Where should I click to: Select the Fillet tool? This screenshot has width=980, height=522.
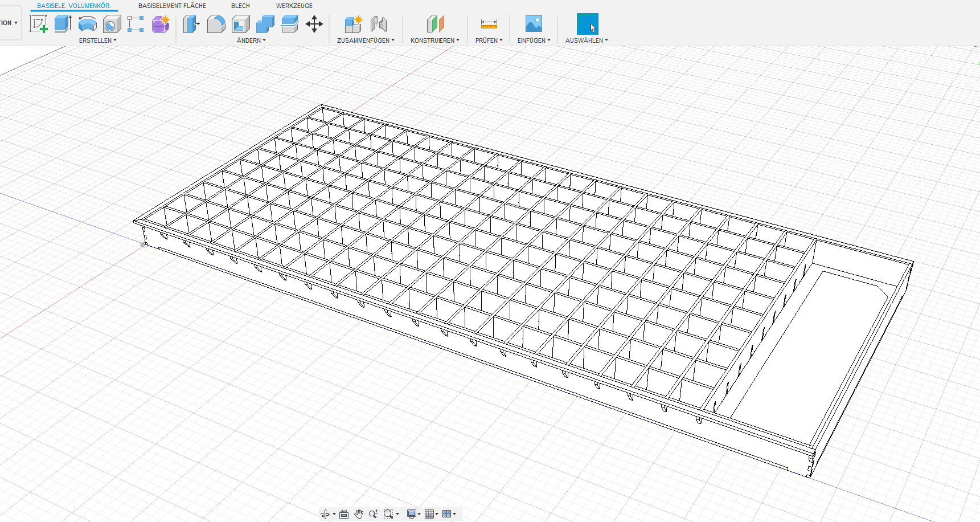(216, 24)
